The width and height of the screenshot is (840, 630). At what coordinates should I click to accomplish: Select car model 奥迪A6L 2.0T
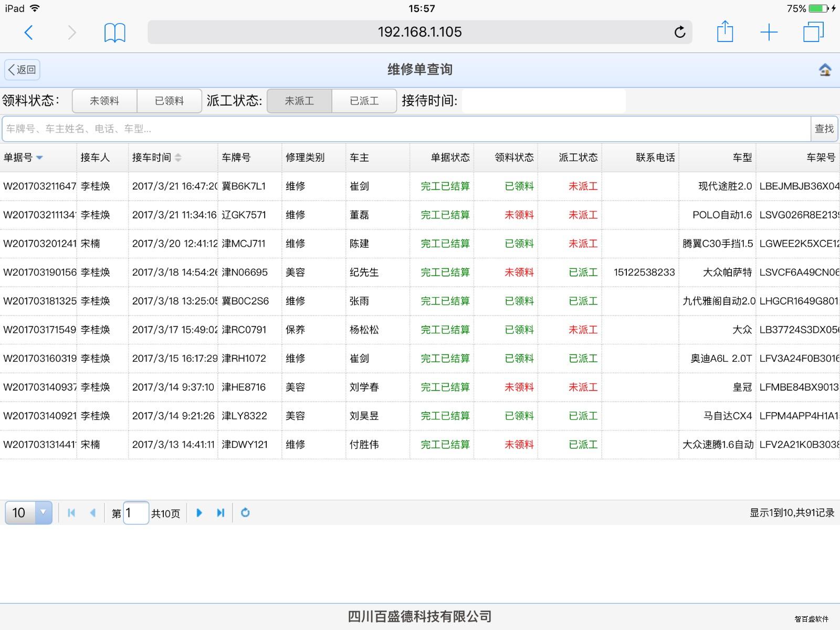[721, 359]
